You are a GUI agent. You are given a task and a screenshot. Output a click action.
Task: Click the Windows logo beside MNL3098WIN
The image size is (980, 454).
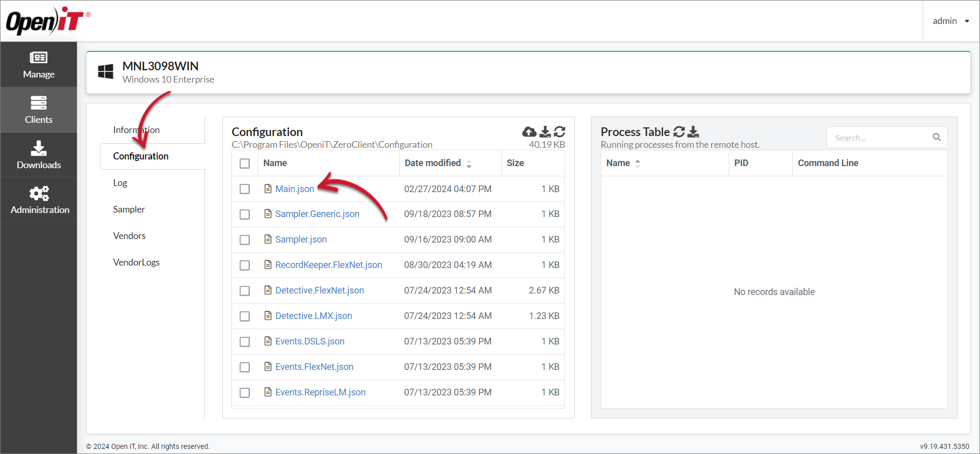point(106,71)
